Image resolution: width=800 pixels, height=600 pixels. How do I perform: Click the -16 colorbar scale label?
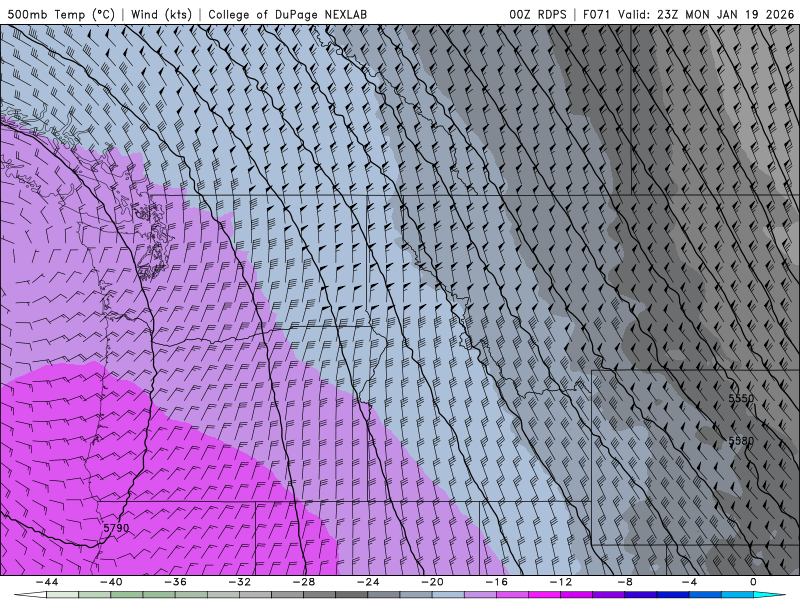tap(496, 582)
